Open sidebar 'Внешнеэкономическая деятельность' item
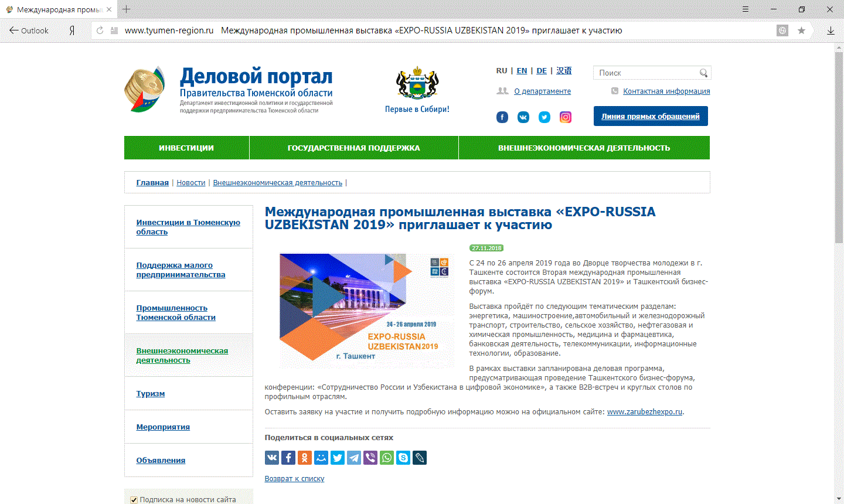Screen dimensions: 844x504 (182, 355)
